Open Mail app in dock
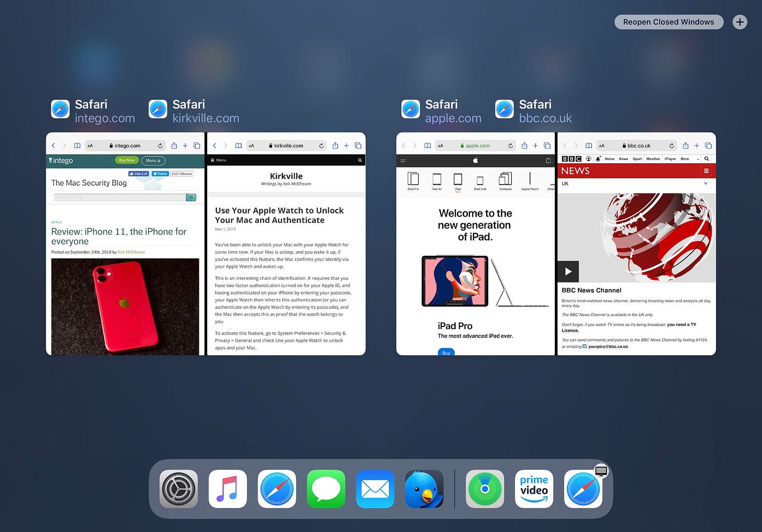Viewport: 762px width, 532px height. (x=375, y=489)
